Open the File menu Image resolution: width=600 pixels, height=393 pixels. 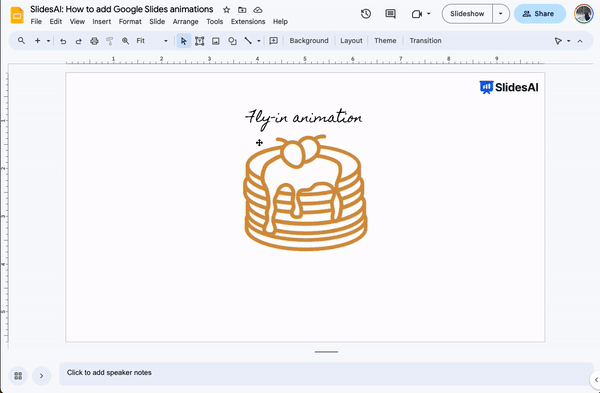tap(36, 22)
